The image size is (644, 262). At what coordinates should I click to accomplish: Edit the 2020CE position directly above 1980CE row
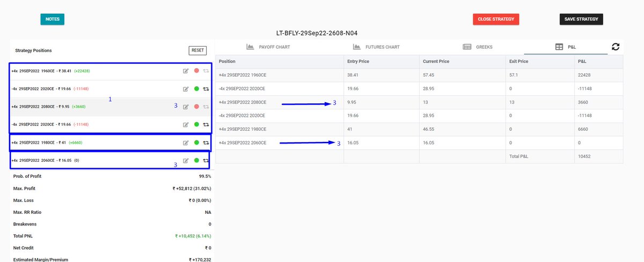186,125
